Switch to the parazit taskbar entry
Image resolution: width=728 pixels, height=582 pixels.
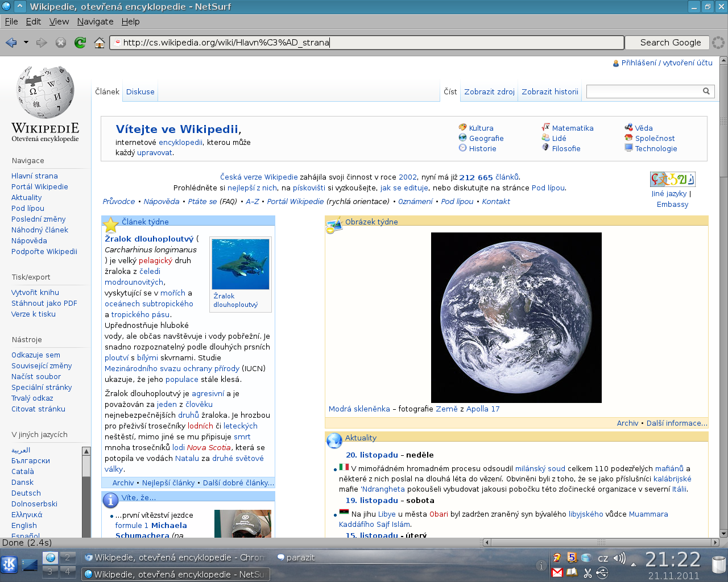(x=296, y=558)
